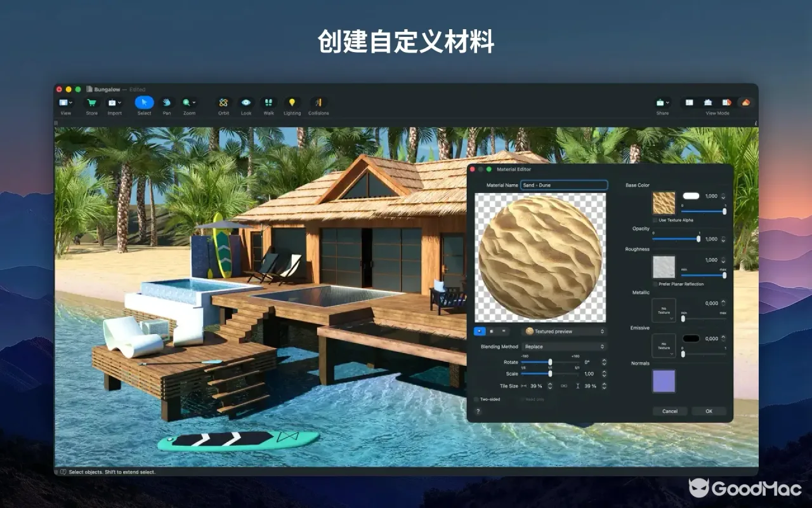Screen dimensions: 812x508
Task: Select the plane preview shape button
Action: point(504,331)
